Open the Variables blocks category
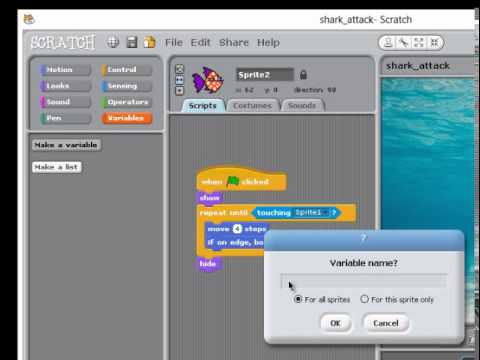Image resolution: width=480 pixels, height=360 pixels. (127, 118)
